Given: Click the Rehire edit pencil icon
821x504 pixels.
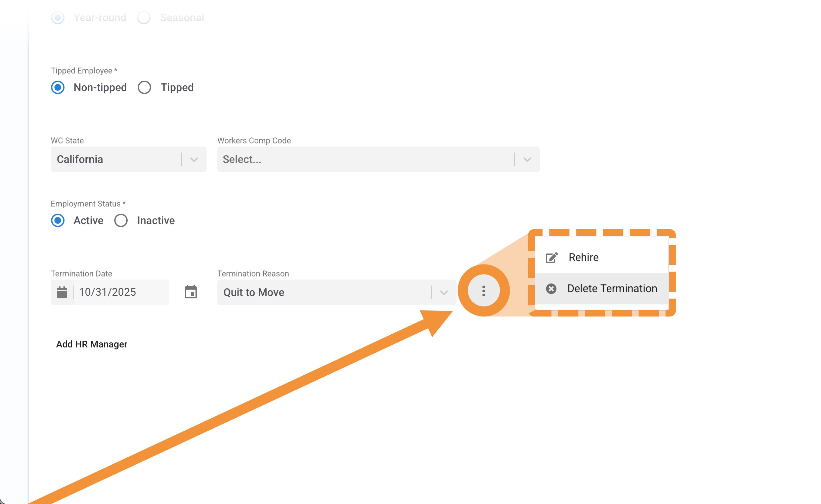Looking at the screenshot, I should [551, 257].
